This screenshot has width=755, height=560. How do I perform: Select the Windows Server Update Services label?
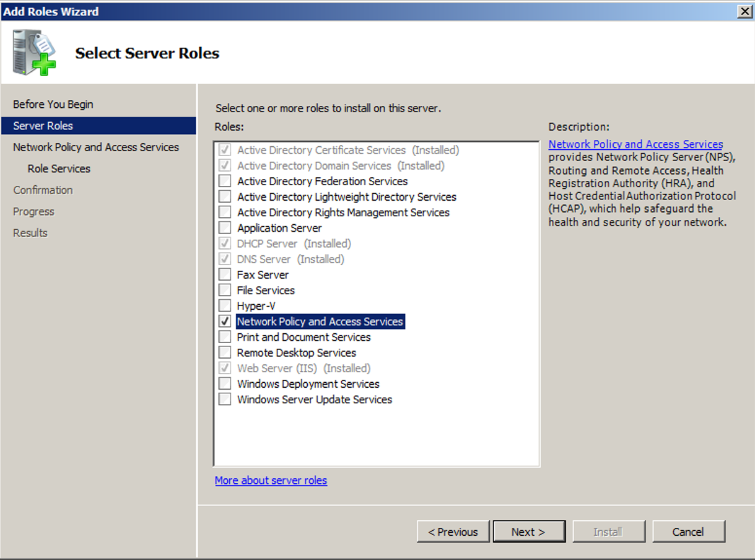[x=315, y=400]
